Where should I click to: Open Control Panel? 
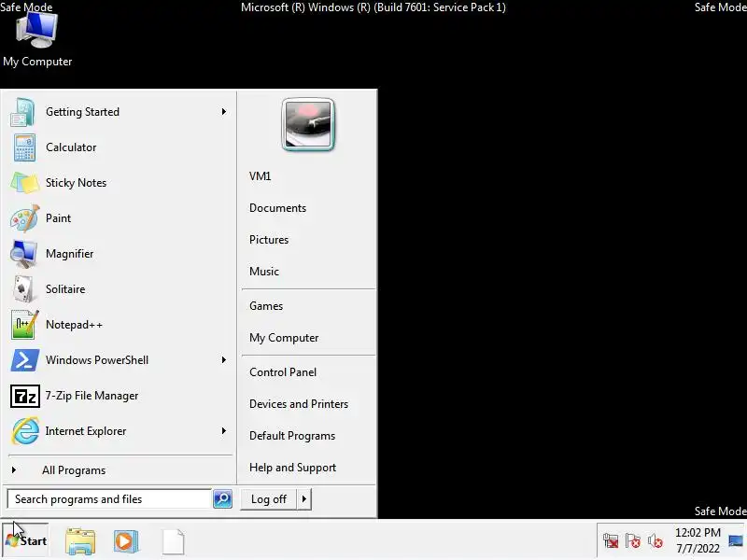(283, 372)
